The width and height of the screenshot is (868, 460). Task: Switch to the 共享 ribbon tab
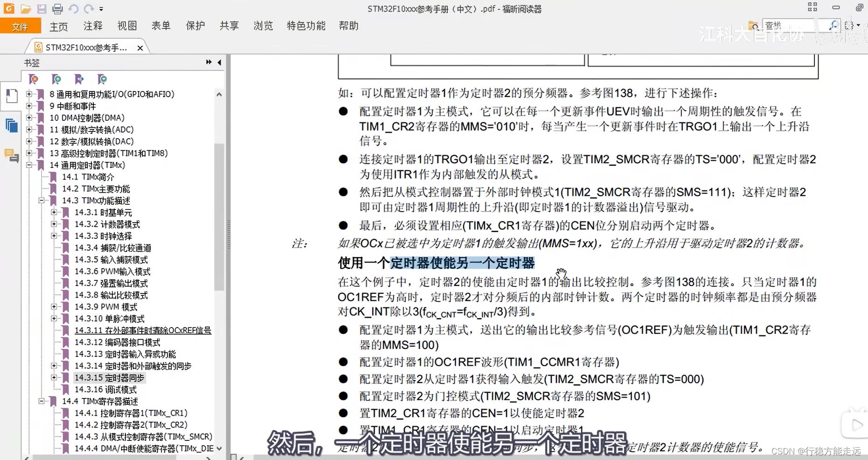coord(229,26)
